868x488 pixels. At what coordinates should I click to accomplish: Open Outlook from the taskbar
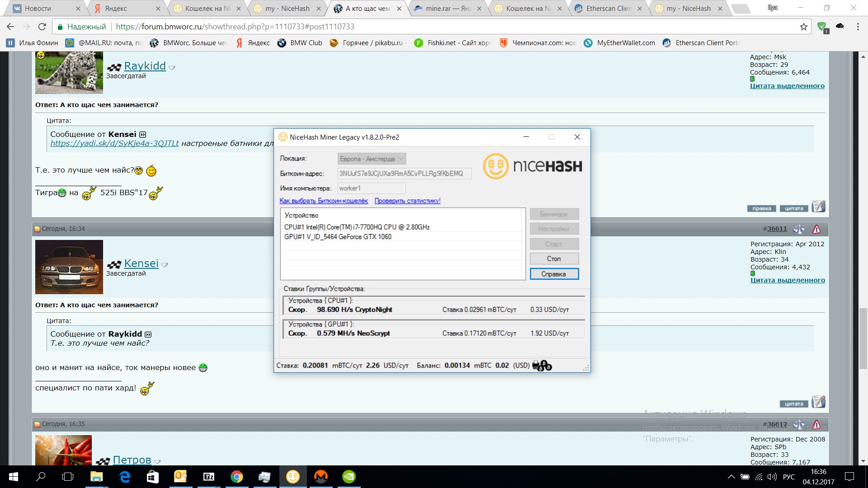180,477
